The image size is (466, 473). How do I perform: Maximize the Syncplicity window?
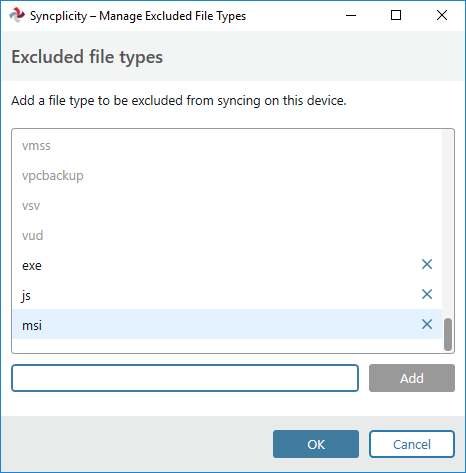(396, 15)
